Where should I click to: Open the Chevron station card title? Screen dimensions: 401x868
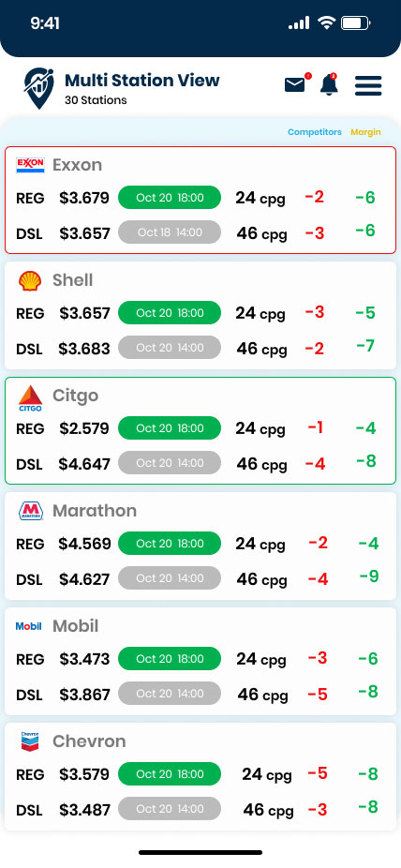click(x=89, y=741)
